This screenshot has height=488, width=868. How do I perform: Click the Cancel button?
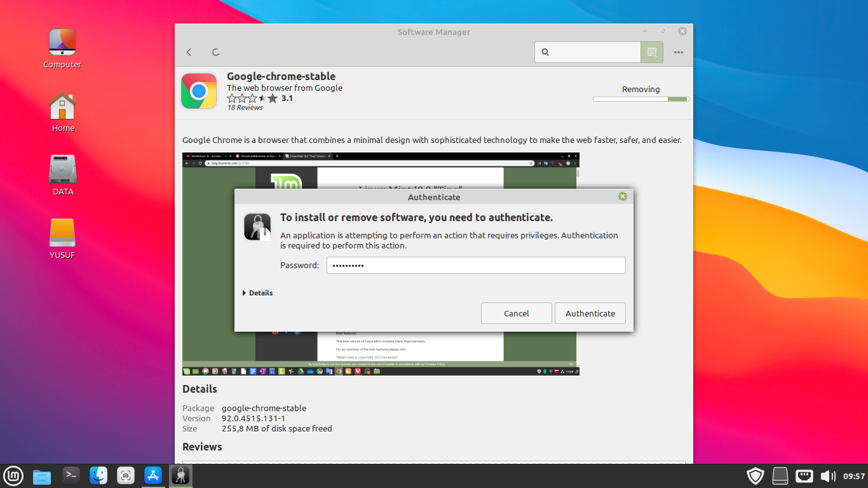coord(517,313)
